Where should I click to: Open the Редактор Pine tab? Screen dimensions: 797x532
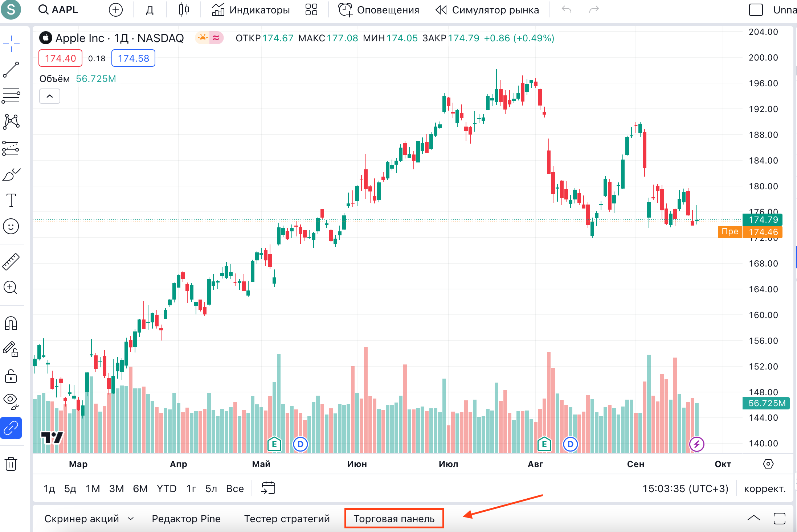click(x=186, y=519)
